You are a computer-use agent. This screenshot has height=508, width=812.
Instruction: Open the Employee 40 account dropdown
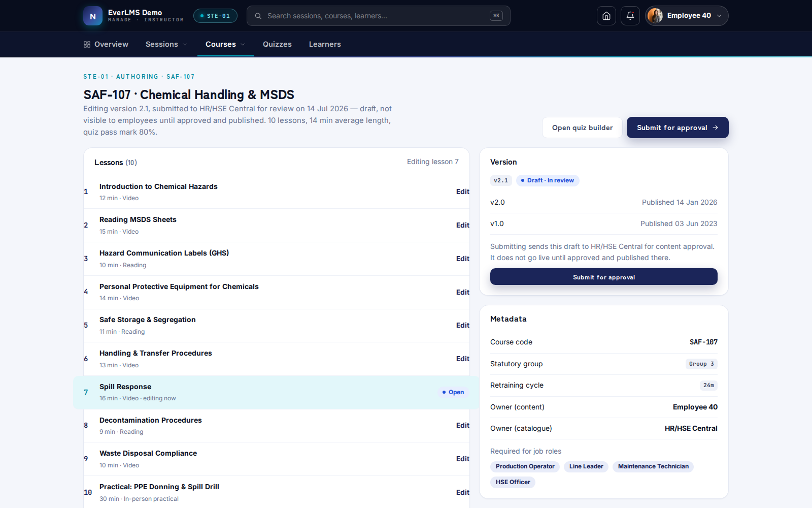(687, 16)
